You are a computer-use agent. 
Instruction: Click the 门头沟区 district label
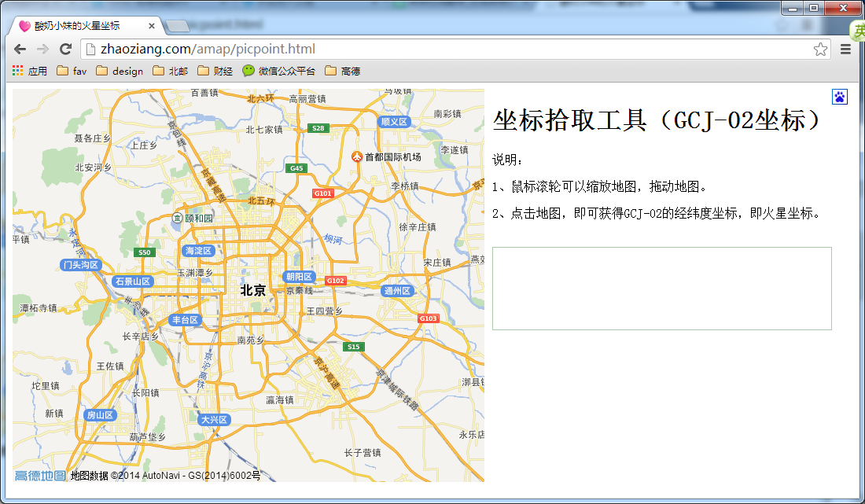point(80,265)
